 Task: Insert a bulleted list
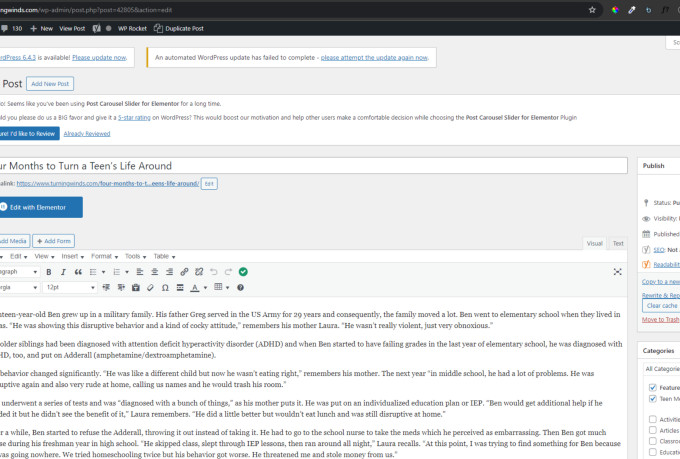click(x=93, y=272)
